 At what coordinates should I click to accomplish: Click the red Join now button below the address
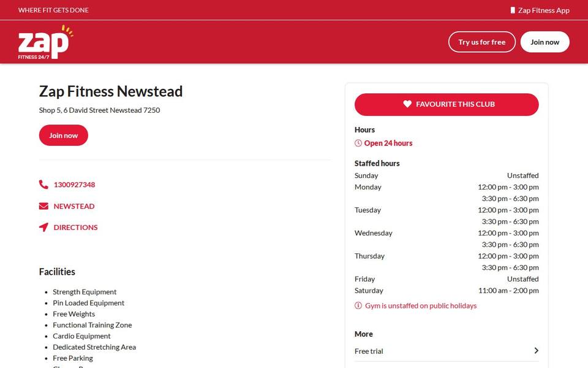point(63,135)
